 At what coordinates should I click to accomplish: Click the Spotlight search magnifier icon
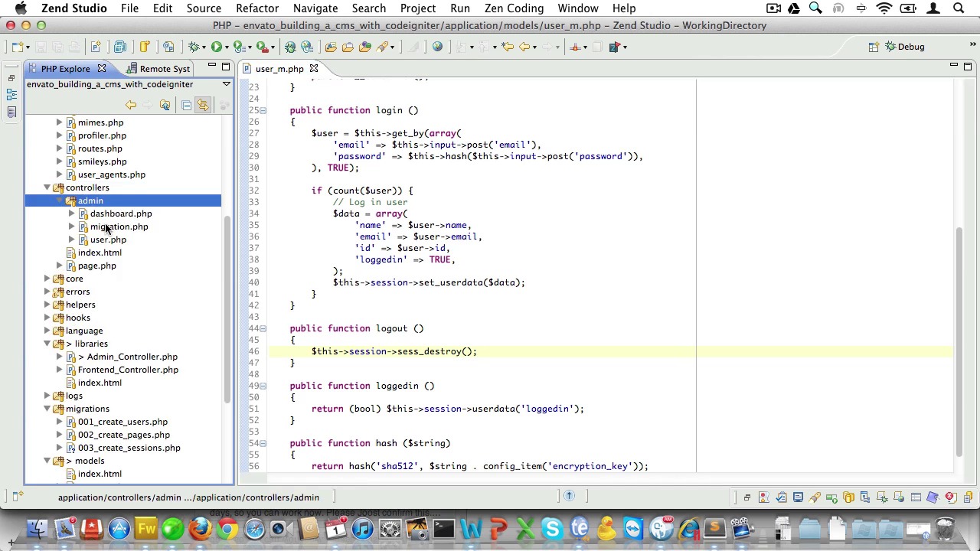(958, 8)
